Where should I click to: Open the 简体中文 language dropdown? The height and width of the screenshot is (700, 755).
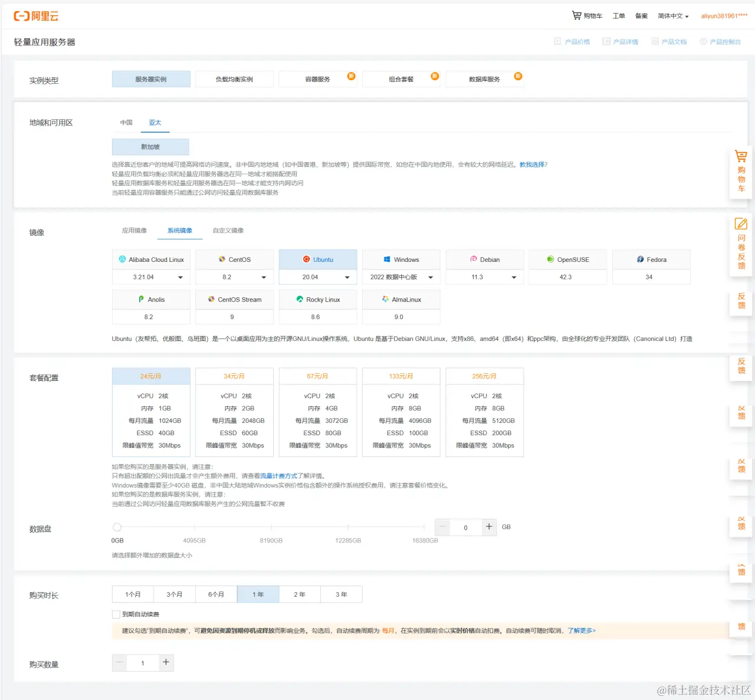coord(673,16)
